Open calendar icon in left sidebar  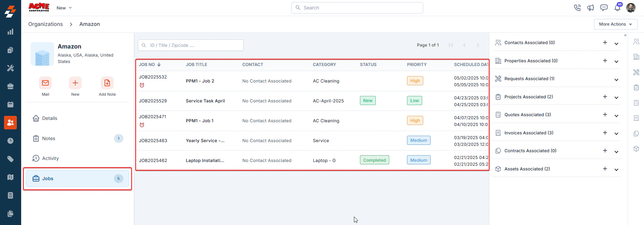10,104
